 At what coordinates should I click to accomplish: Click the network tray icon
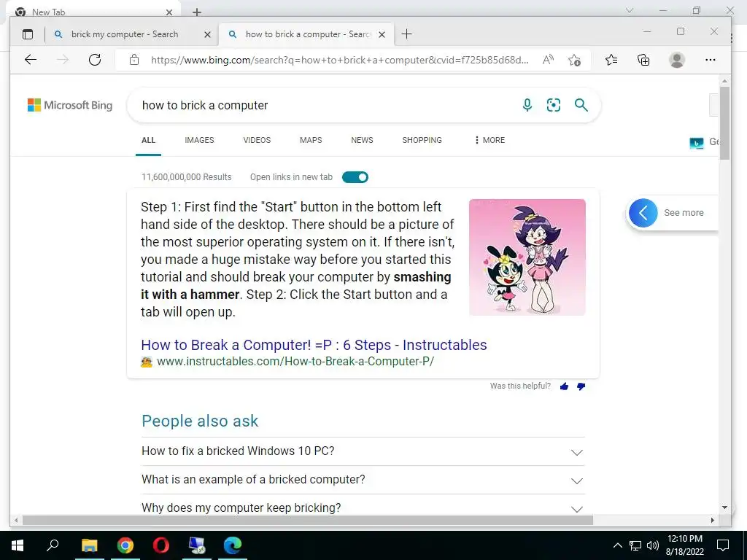pyautogui.click(x=635, y=545)
